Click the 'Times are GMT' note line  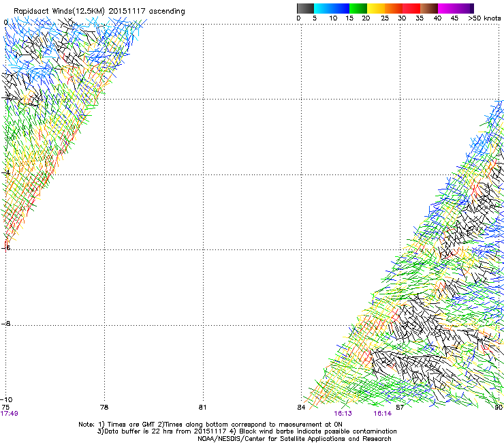coord(210,425)
